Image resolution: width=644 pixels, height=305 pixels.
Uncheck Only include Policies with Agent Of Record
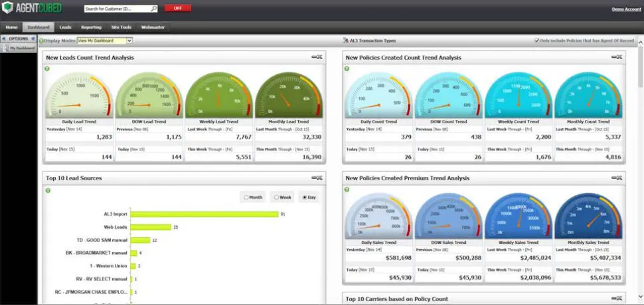[x=536, y=40]
